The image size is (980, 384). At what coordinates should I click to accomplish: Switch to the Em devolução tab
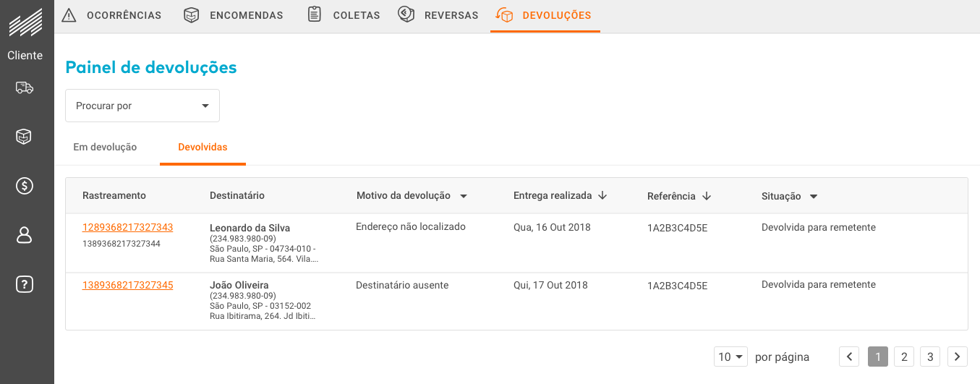point(105,147)
